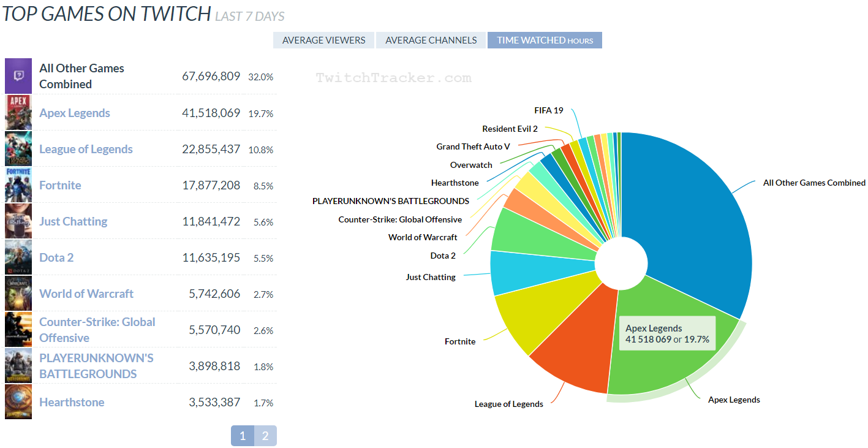
Task: Open the League of Legends cover thumbnail
Action: 18,149
